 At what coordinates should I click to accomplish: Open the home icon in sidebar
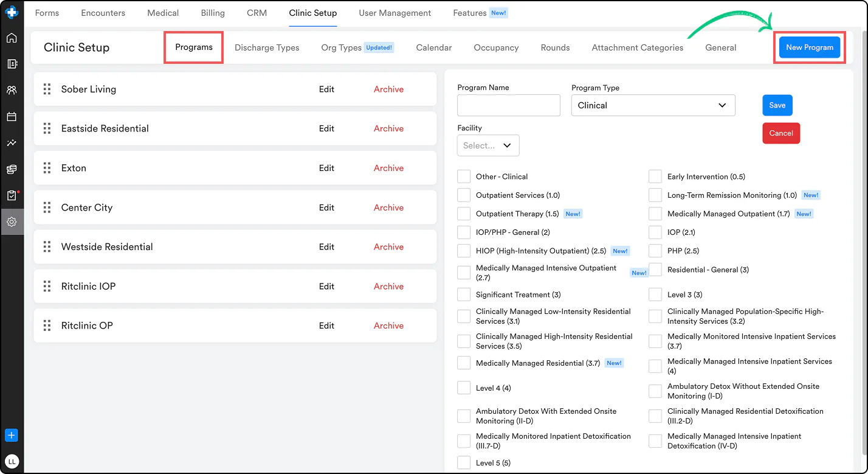[x=12, y=38]
